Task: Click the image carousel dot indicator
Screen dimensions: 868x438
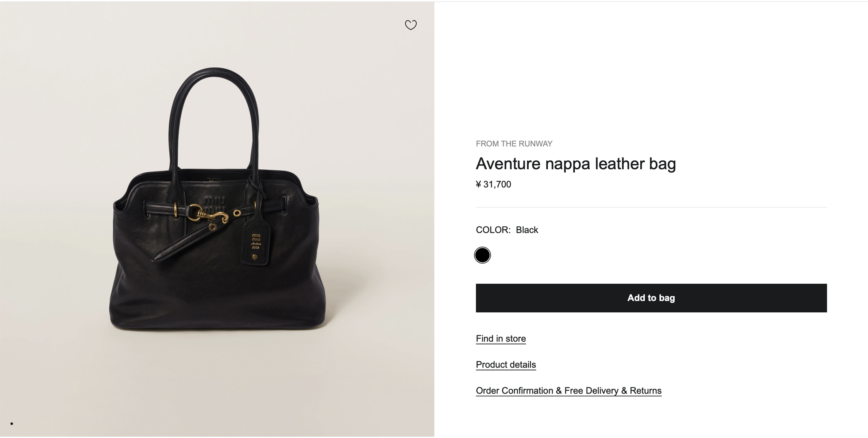Action: 12,424
